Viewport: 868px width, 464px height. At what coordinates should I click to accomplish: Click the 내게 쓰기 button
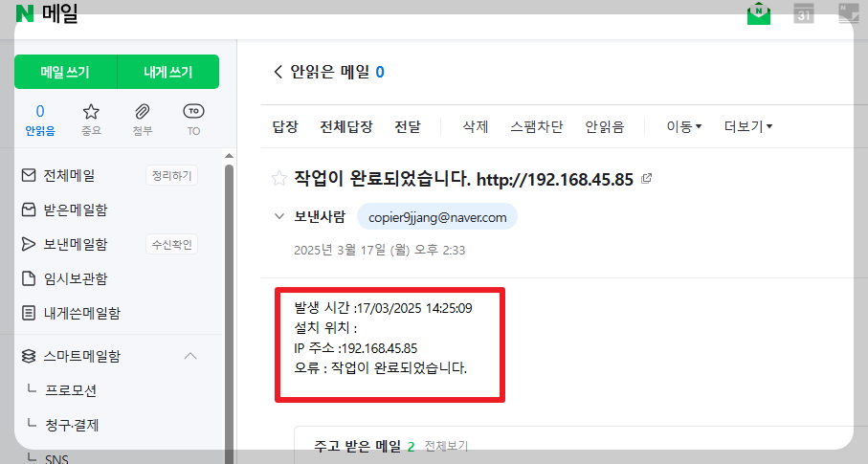tap(168, 72)
